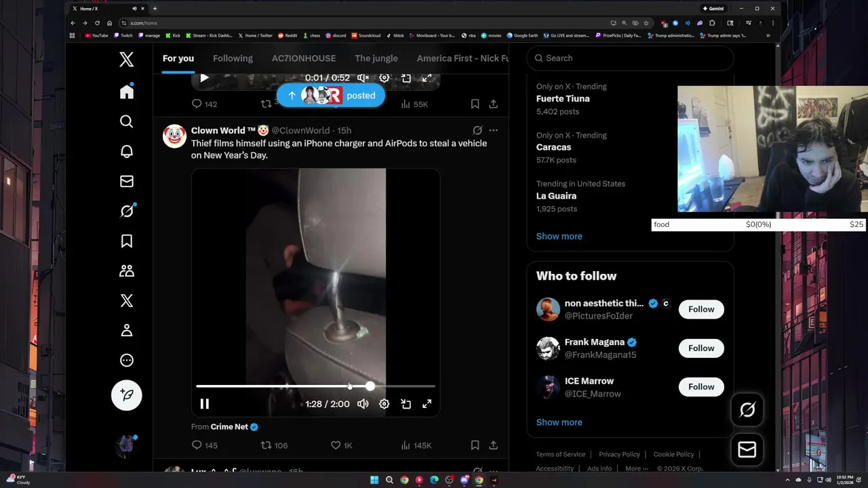The image size is (868, 488).
Task: Switch to The jungle tab
Action: (x=376, y=58)
